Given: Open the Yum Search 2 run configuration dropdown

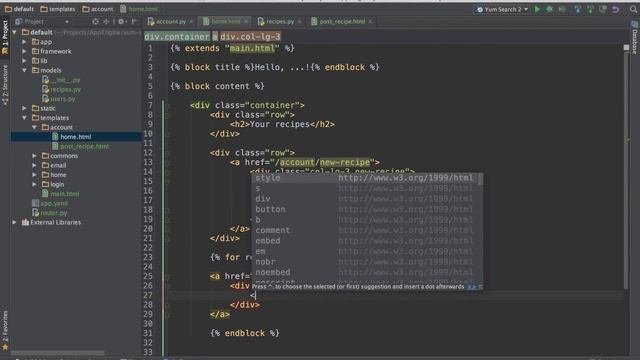Looking at the screenshot, I should (502, 9).
